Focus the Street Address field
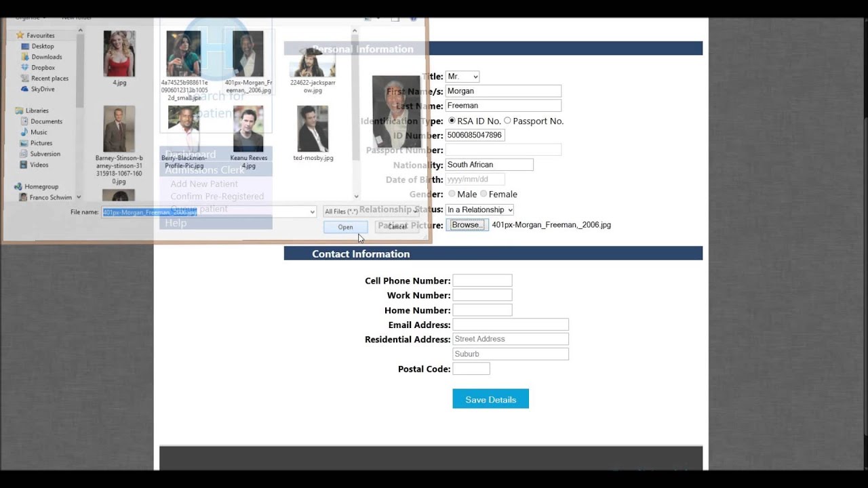Image resolution: width=868 pixels, height=488 pixels. [x=511, y=339]
